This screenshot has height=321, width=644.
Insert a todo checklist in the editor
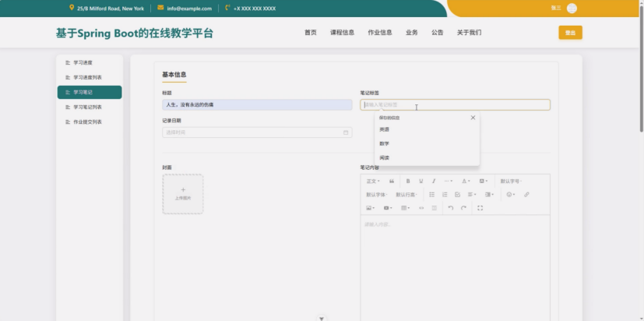tap(458, 195)
